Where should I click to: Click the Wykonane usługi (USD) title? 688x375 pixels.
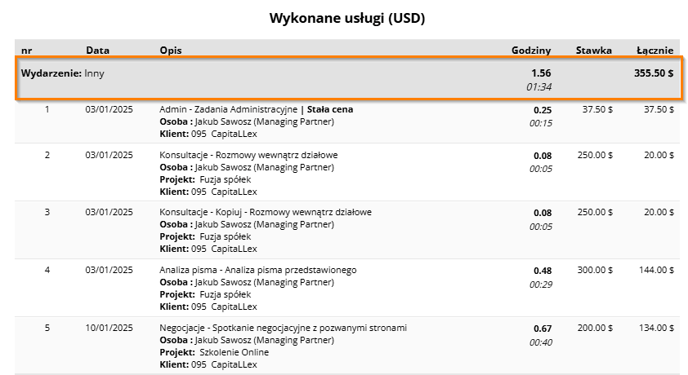point(347,18)
